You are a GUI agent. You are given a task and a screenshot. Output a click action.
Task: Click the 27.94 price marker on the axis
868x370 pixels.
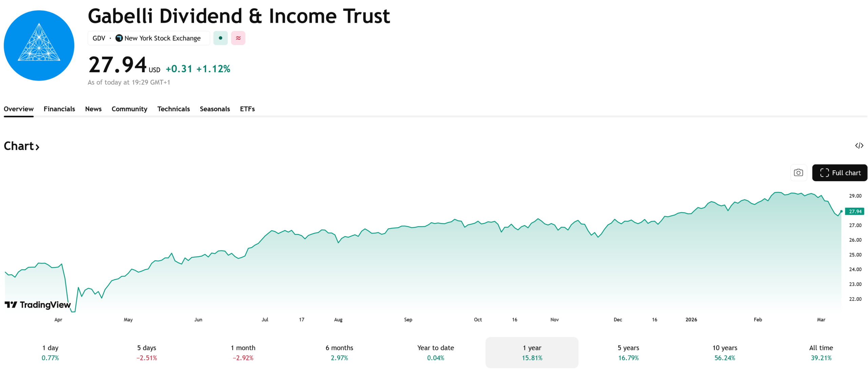(855, 211)
